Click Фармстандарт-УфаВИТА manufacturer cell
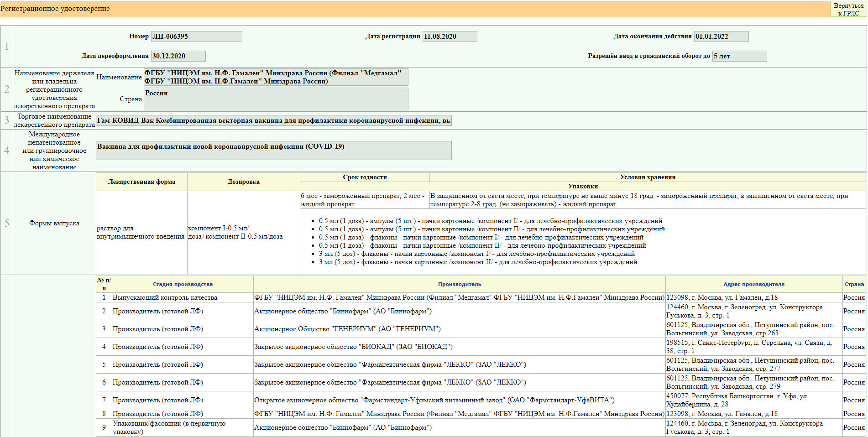This screenshot has width=868, height=437. [x=460, y=400]
